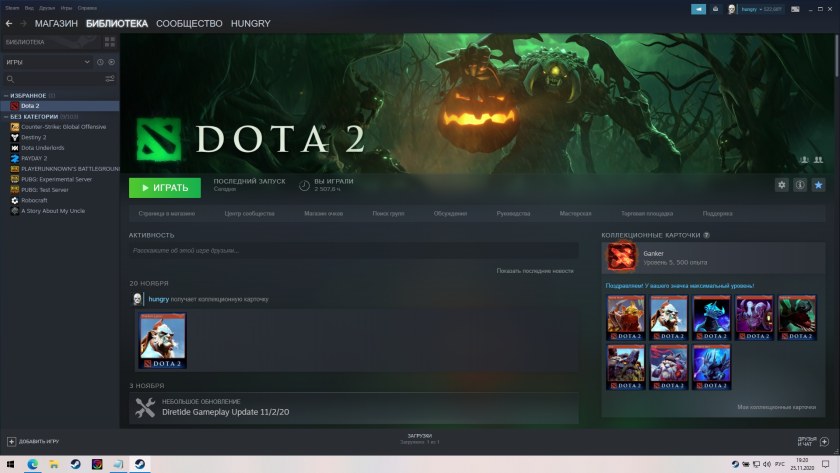Open Windows action center notifications
Image resolution: width=840 pixels, height=473 pixels.
[826, 464]
